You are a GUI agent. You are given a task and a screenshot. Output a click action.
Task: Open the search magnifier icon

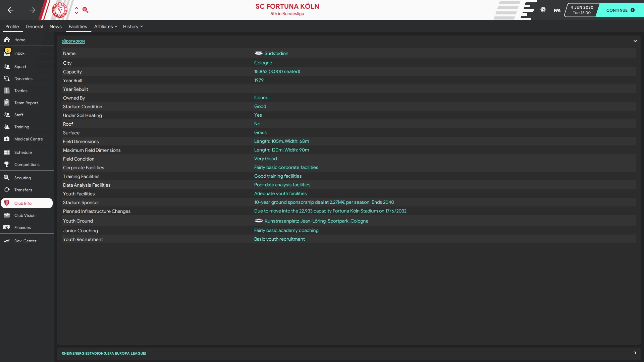click(86, 10)
